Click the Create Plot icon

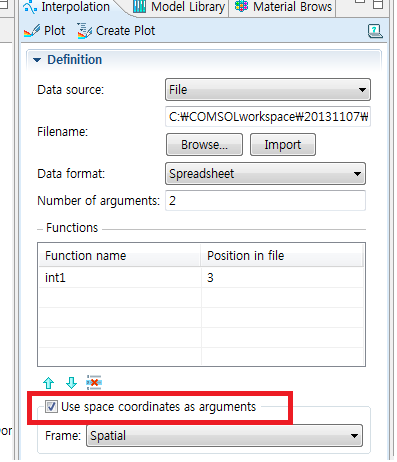click(x=85, y=31)
